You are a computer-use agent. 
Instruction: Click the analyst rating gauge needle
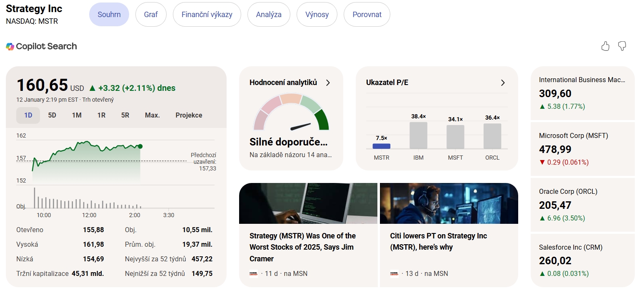301,126
